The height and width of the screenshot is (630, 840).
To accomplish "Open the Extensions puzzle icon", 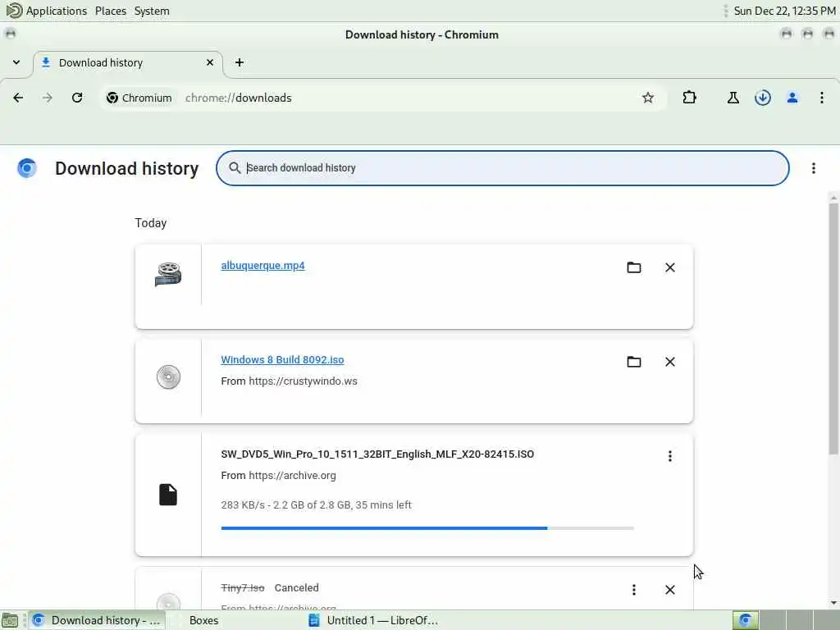I will (x=689, y=98).
